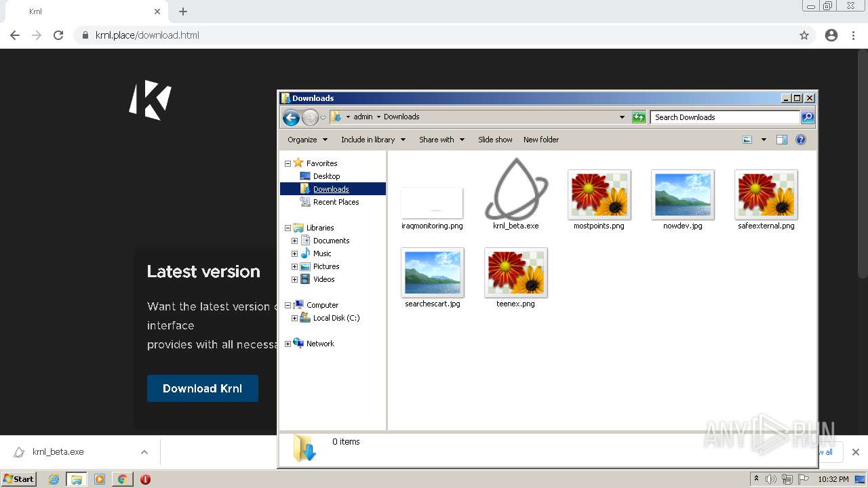
Task: Click Slide show in Explorer toolbar
Action: (x=495, y=140)
